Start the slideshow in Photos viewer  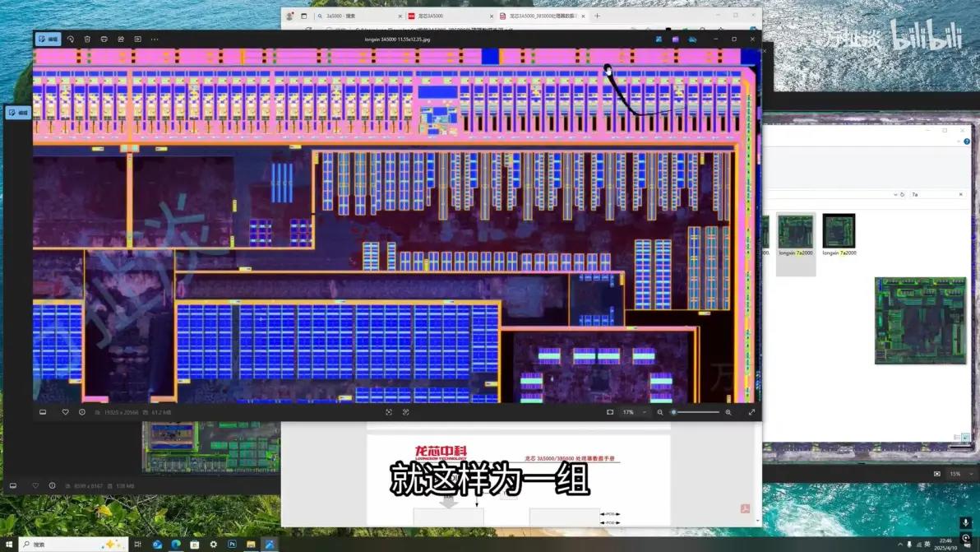click(x=138, y=39)
